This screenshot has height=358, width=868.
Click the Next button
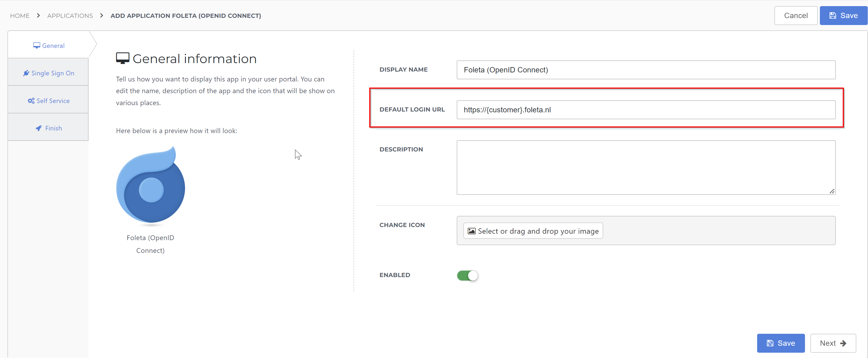click(x=833, y=343)
